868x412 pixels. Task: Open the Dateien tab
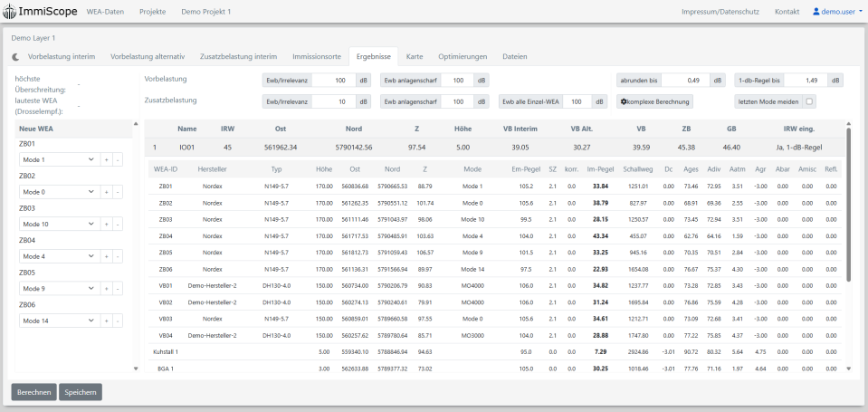pos(515,56)
